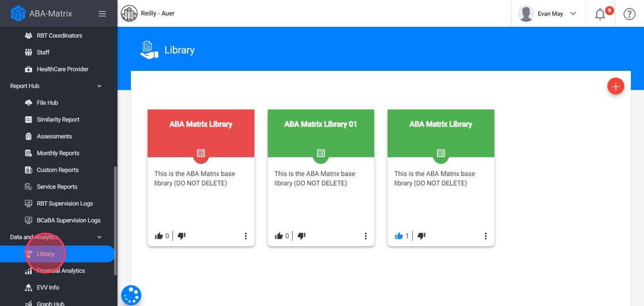Click the Staff group icon
644x306 pixels.
click(28, 52)
